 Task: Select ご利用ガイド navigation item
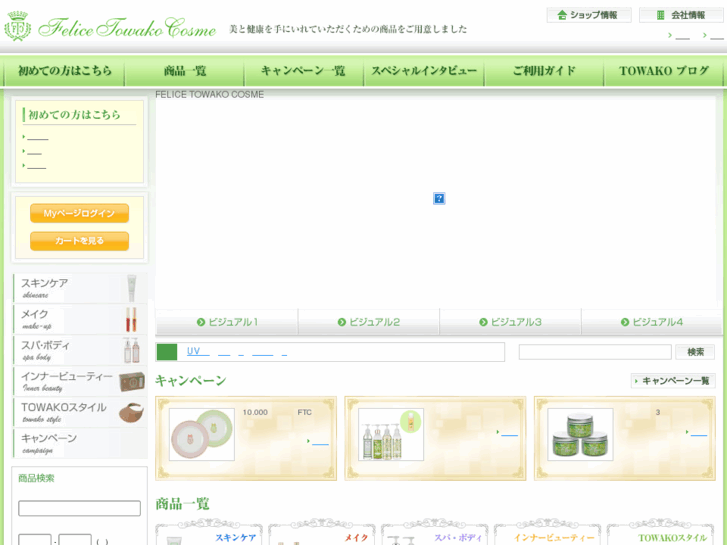[x=544, y=71]
